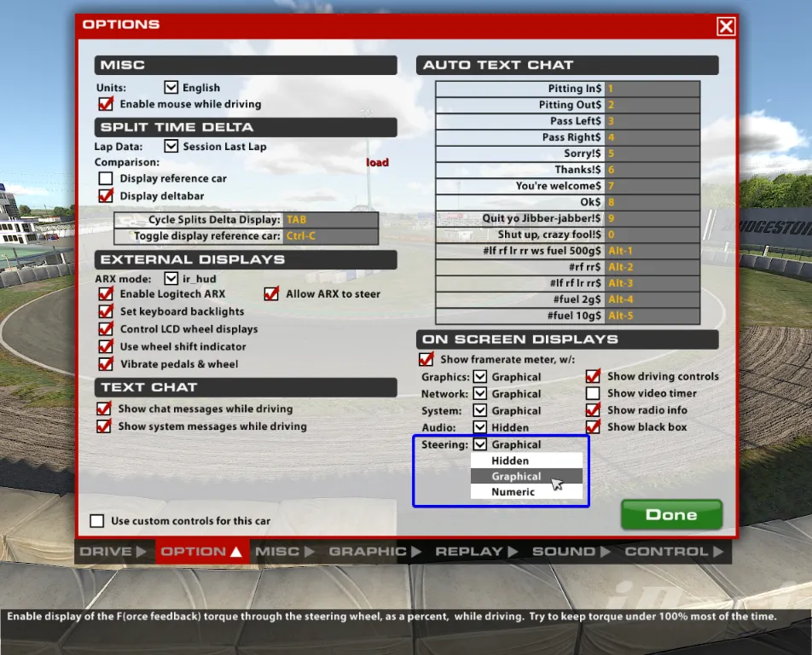Close the Options dialog with X
This screenshot has height=655, width=812.
[726, 26]
